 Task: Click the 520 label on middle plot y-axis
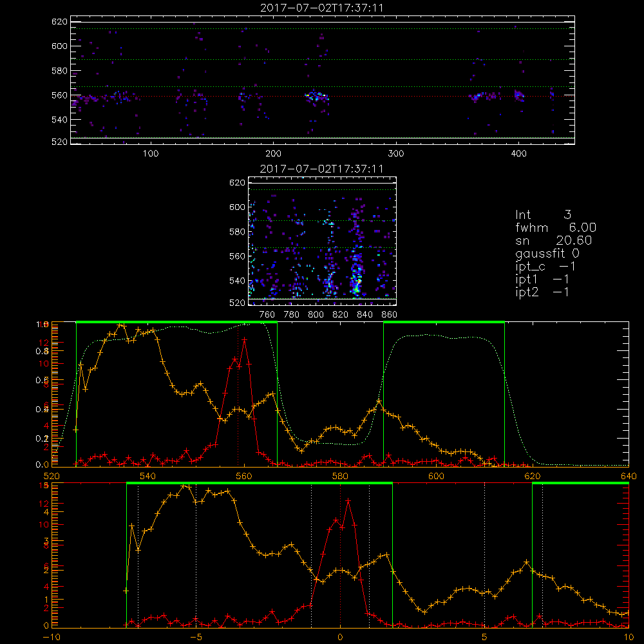[x=237, y=303]
